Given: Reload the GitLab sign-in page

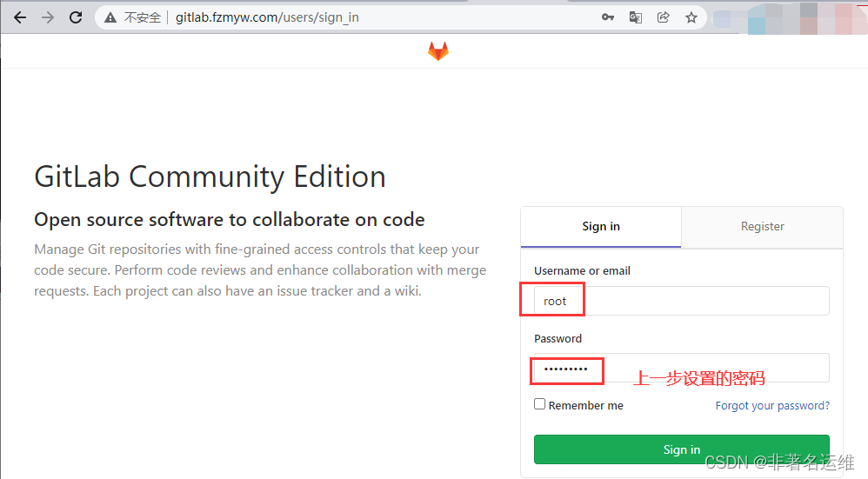Looking at the screenshot, I should pos(76,17).
